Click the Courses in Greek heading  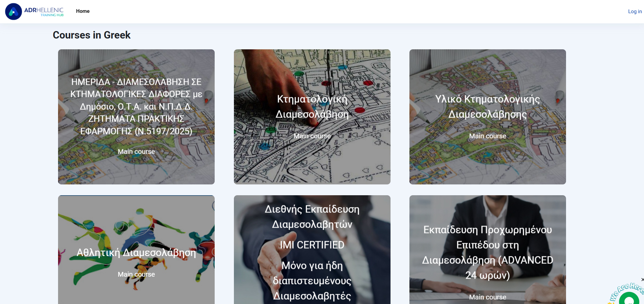click(91, 35)
